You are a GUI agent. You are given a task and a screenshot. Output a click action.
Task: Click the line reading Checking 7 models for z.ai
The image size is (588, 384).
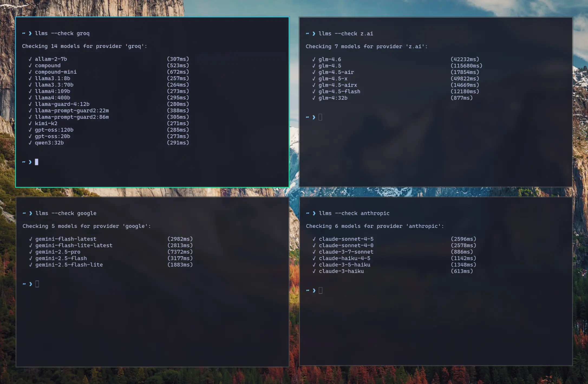click(x=366, y=46)
